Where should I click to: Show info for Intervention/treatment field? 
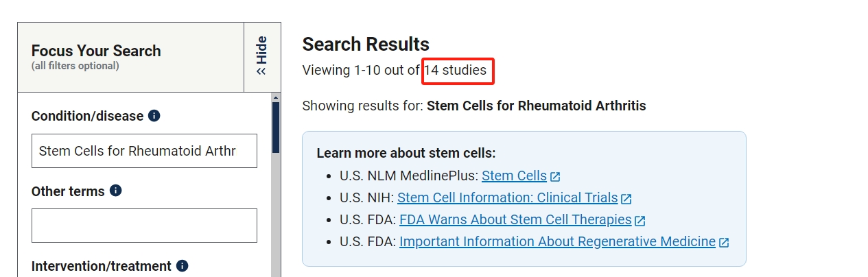(x=183, y=265)
